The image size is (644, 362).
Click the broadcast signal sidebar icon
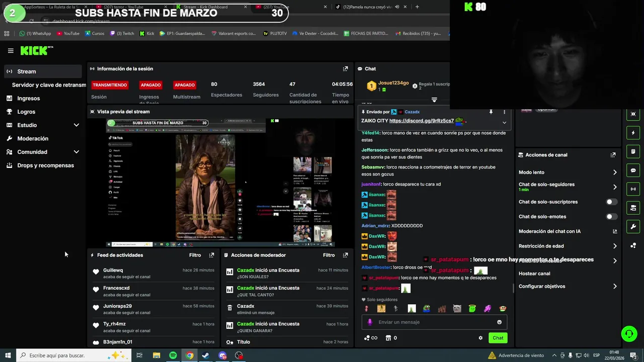coord(633,189)
